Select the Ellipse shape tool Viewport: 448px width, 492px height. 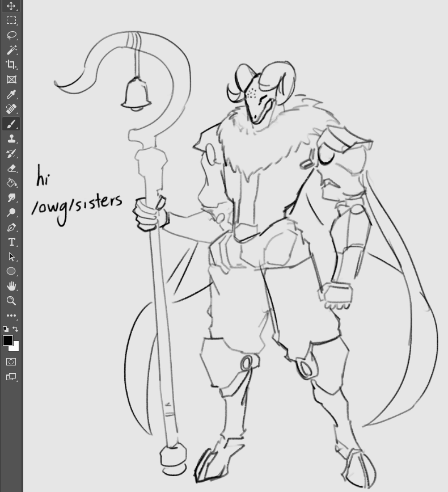(x=11, y=271)
